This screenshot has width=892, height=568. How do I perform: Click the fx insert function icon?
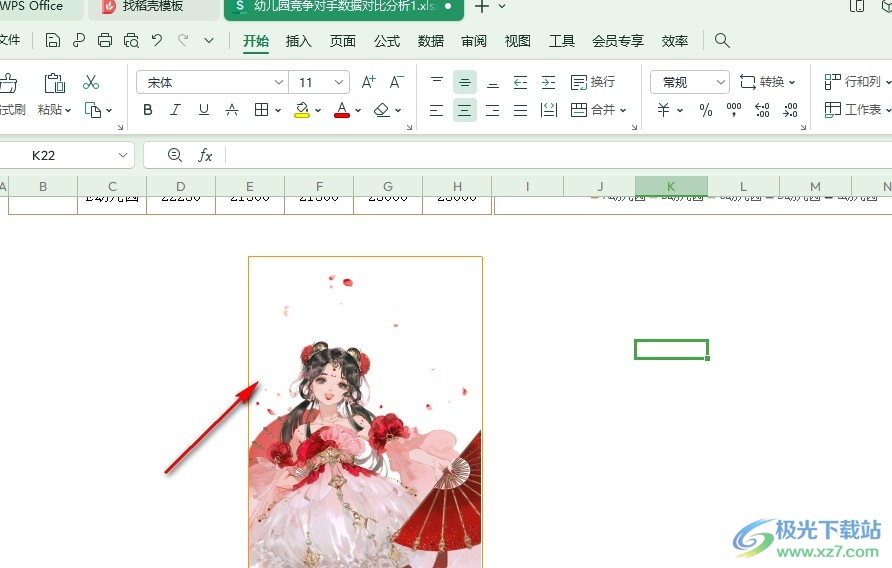pos(205,155)
